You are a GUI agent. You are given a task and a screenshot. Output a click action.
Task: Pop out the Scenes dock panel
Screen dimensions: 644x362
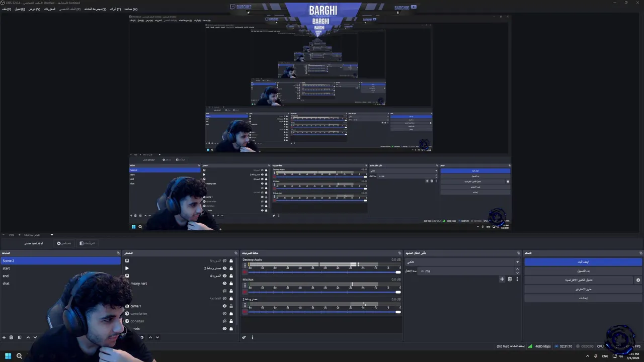point(118,253)
